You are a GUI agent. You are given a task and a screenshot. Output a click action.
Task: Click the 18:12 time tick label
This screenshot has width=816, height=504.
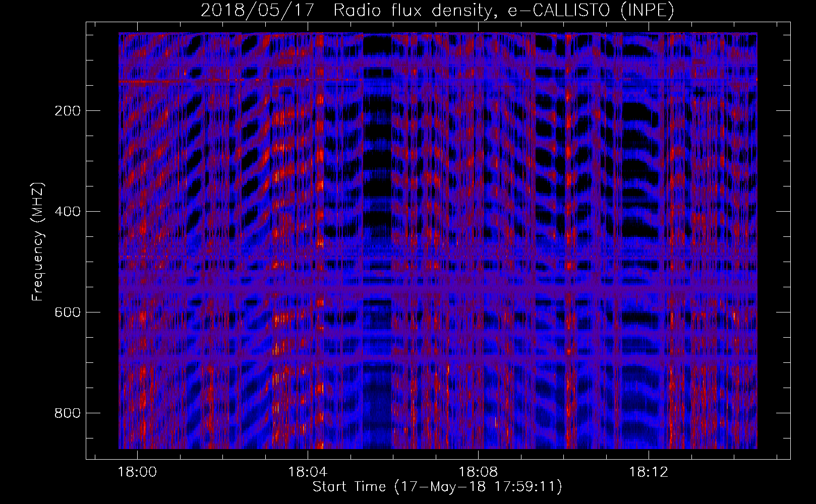click(649, 472)
